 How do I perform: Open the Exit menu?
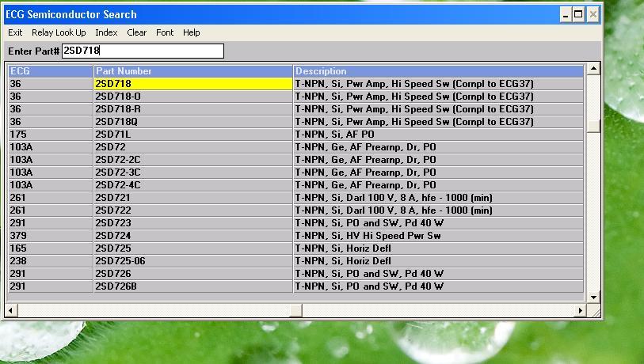(x=15, y=32)
